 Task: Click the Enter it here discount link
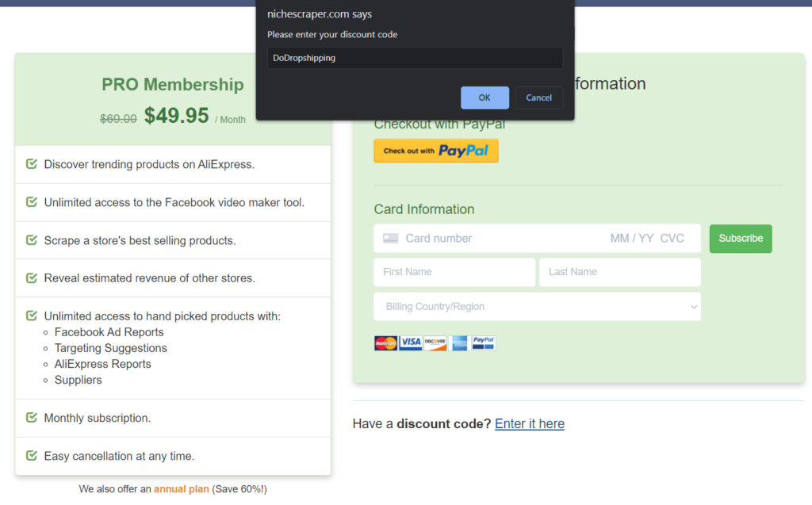[529, 423]
